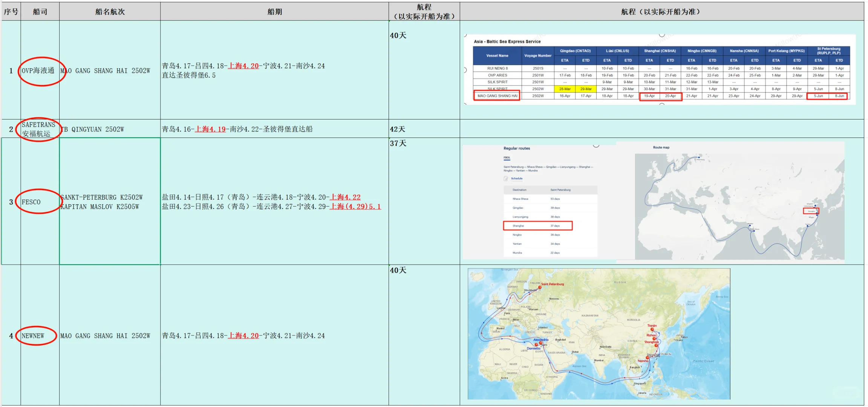
Task: Click the Schedule link under Regular routes
Action: click(517, 179)
